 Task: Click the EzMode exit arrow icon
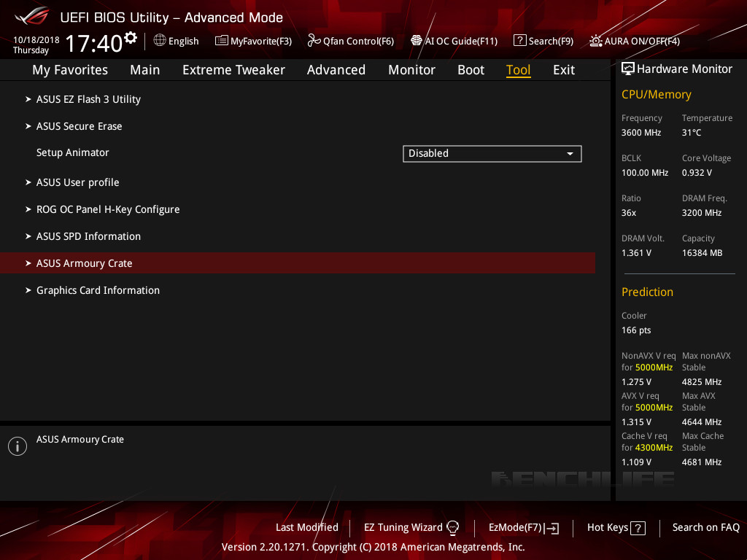click(551, 528)
